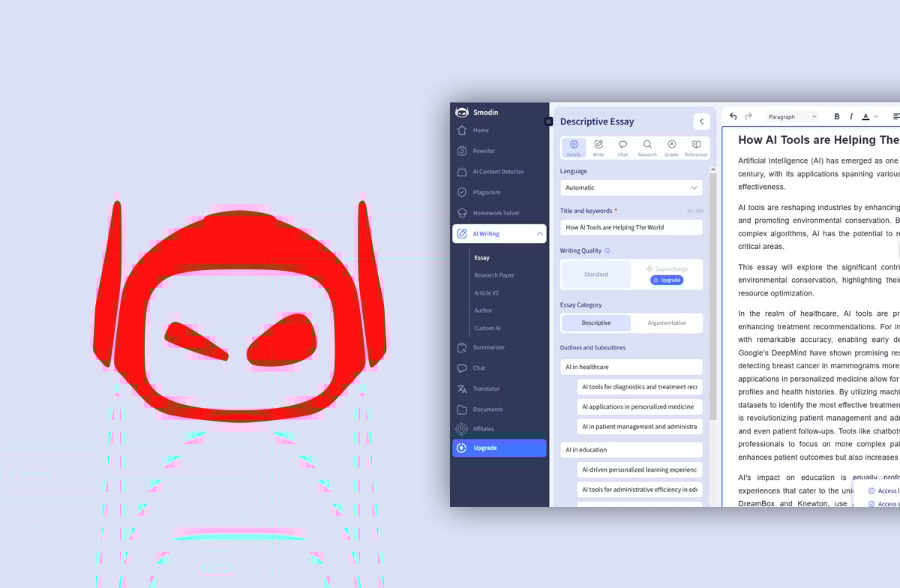Select Custom AI under AI Writing
This screenshot has width=900, height=588.
tap(487, 328)
